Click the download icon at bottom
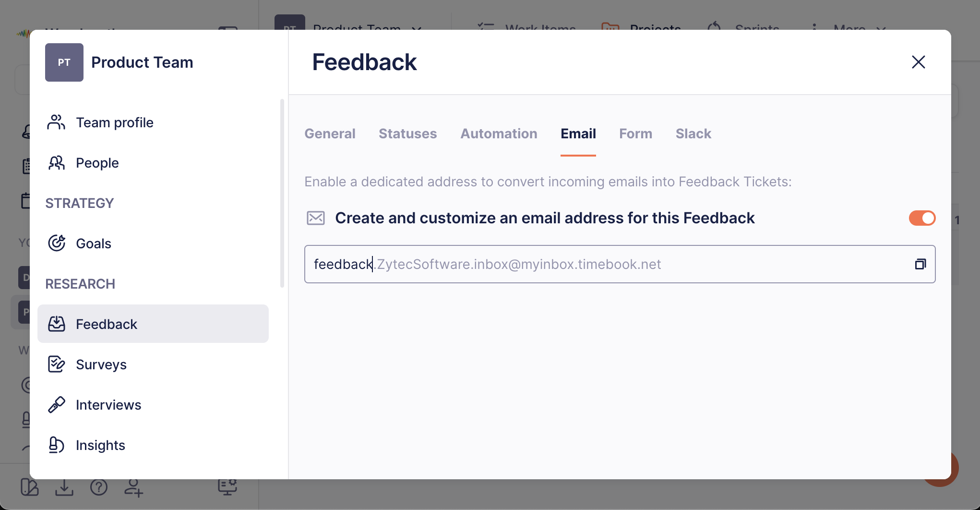Screen dimensions: 980x510 (64, 487)
